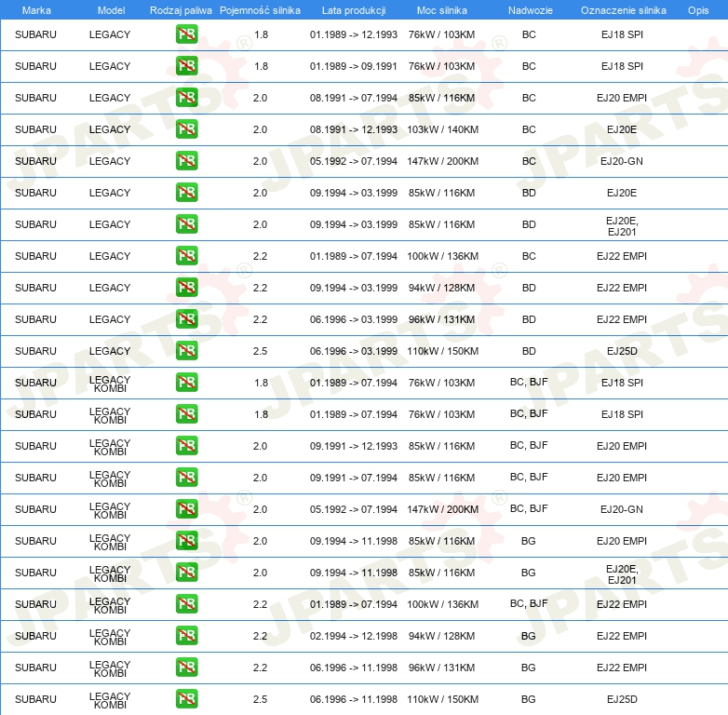Select '94kW / 128KM' in the BD row
The height and width of the screenshot is (715, 728).
point(441,288)
